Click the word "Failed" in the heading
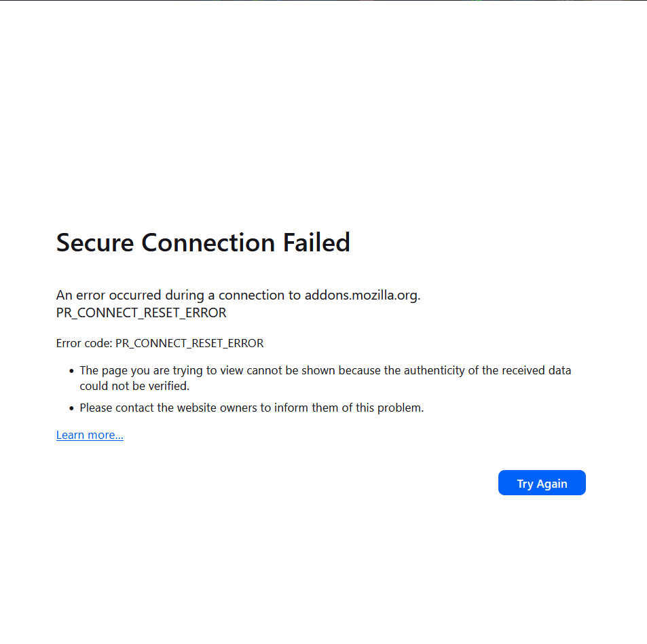Image resolution: width=647 pixels, height=644 pixels. coord(316,243)
